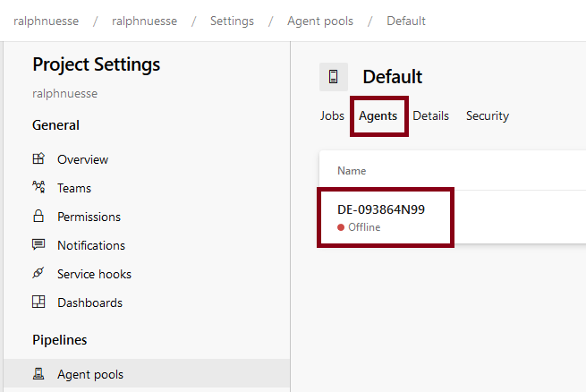Click the red Offline status dot
Viewport: 586px width, 392px height.
click(x=341, y=227)
